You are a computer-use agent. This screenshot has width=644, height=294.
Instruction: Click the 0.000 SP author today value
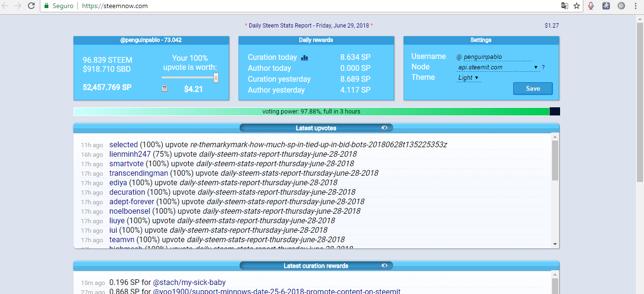(355, 68)
